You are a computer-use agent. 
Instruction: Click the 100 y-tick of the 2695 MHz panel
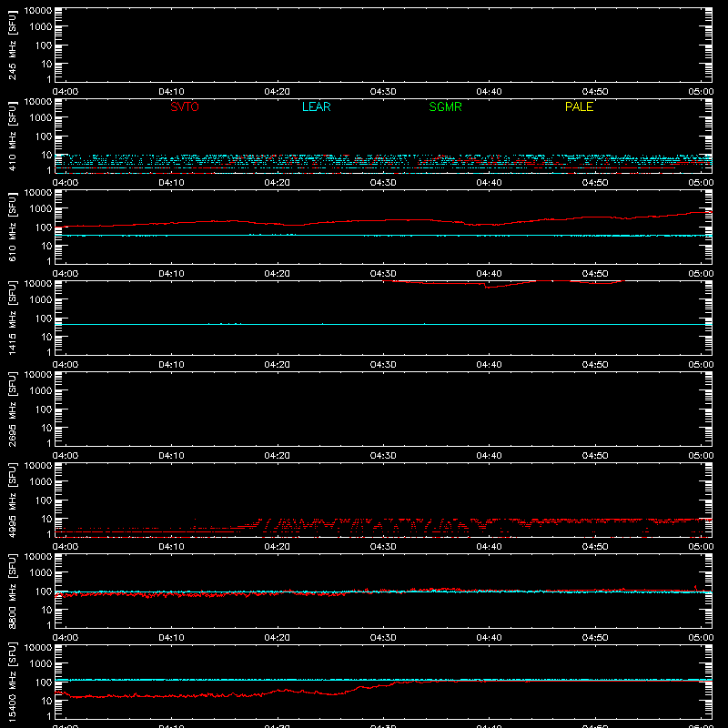[44, 409]
